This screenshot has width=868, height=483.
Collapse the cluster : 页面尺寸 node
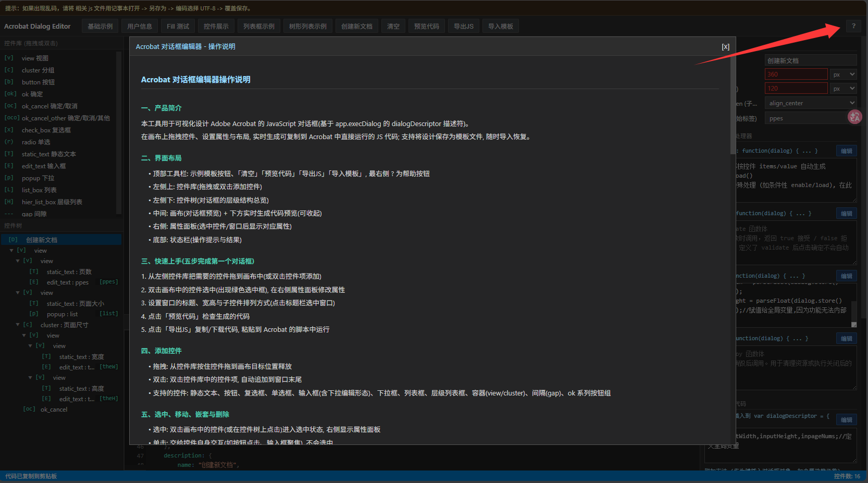pyautogui.click(x=18, y=325)
